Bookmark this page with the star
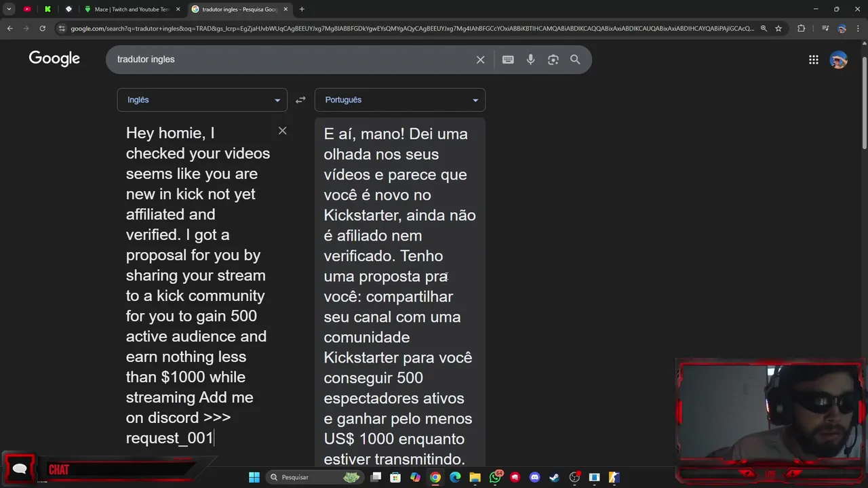 pyautogui.click(x=778, y=28)
